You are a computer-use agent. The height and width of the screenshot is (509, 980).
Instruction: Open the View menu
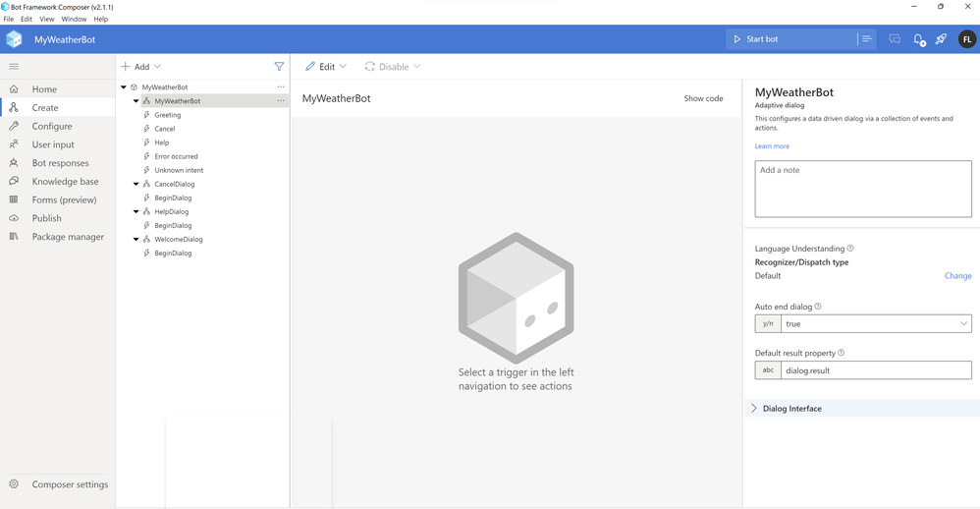(47, 19)
